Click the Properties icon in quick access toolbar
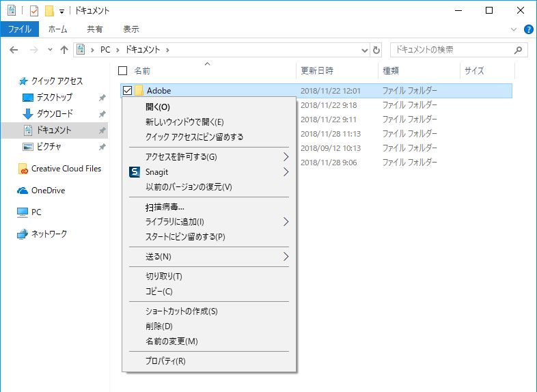The height and width of the screenshot is (392, 537). pos(34,11)
